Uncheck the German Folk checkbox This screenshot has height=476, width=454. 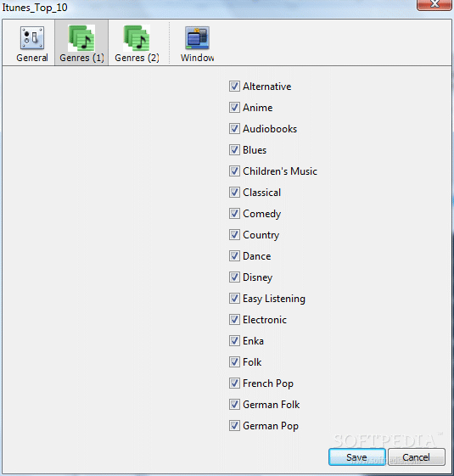click(234, 405)
